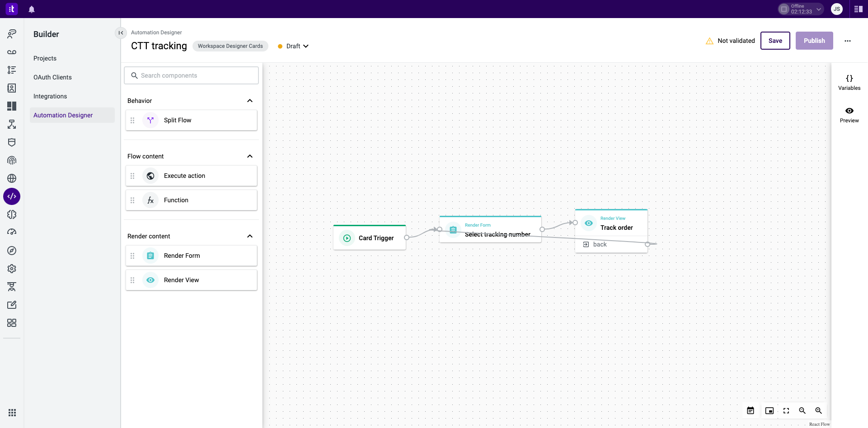Toggle the minimap in canvas controls
The width and height of the screenshot is (868, 428).
[x=769, y=410]
